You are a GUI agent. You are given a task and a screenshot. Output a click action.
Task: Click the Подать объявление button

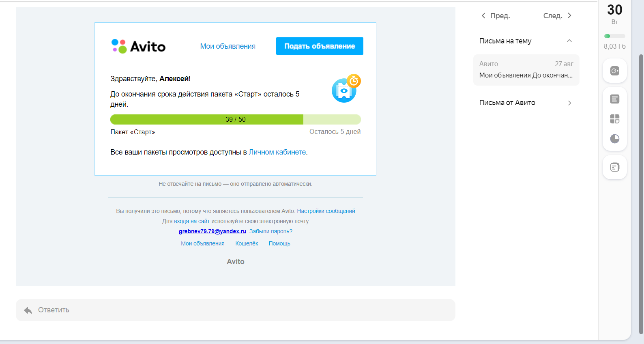pyautogui.click(x=320, y=46)
